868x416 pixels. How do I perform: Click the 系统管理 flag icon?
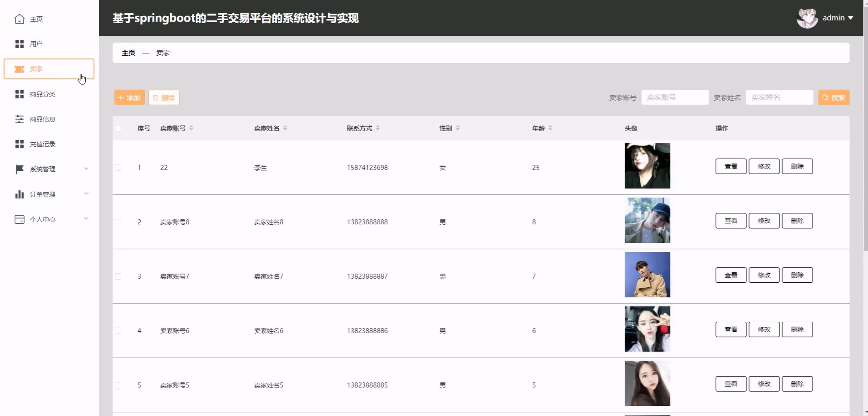click(x=19, y=169)
